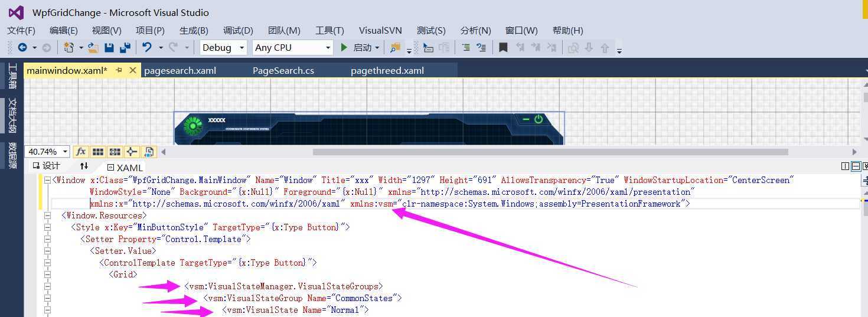Toggle the fx effects button in the designer
The height and width of the screenshot is (317, 868).
pos(81,152)
